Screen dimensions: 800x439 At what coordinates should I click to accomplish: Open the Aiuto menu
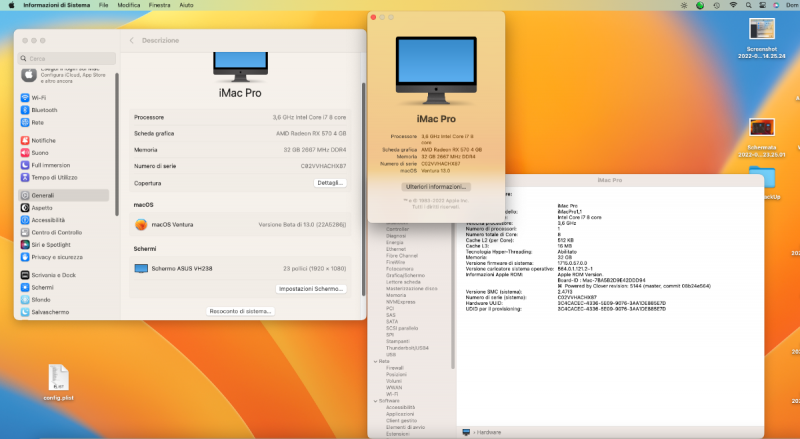pyautogui.click(x=186, y=5)
